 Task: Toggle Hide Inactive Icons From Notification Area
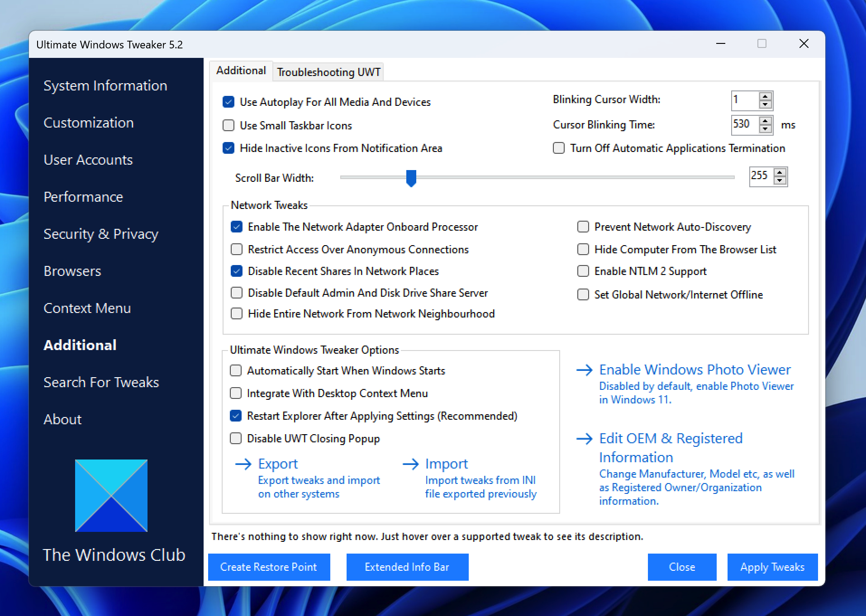click(x=228, y=148)
